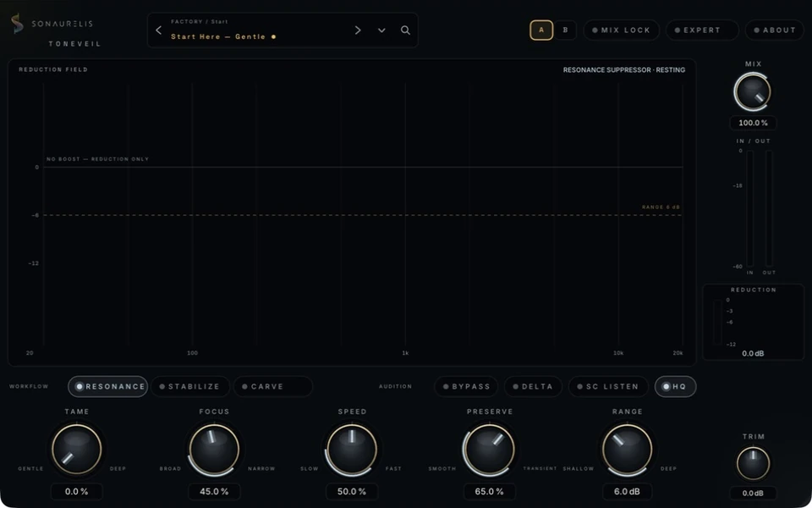
Task: Click RESONANCE SUPPRESSOR · RESTING status text
Action: click(x=624, y=70)
